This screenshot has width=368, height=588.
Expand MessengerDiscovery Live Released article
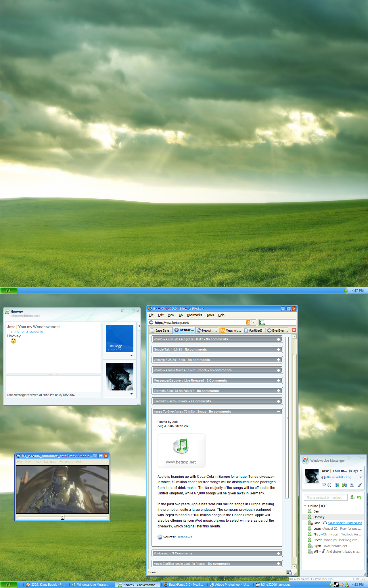(278, 380)
